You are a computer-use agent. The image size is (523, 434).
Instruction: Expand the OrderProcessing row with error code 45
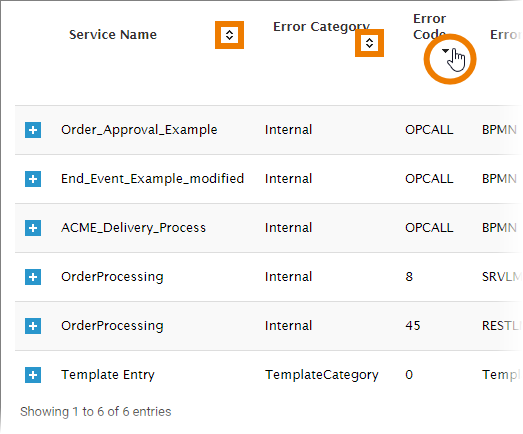pos(33,326)
